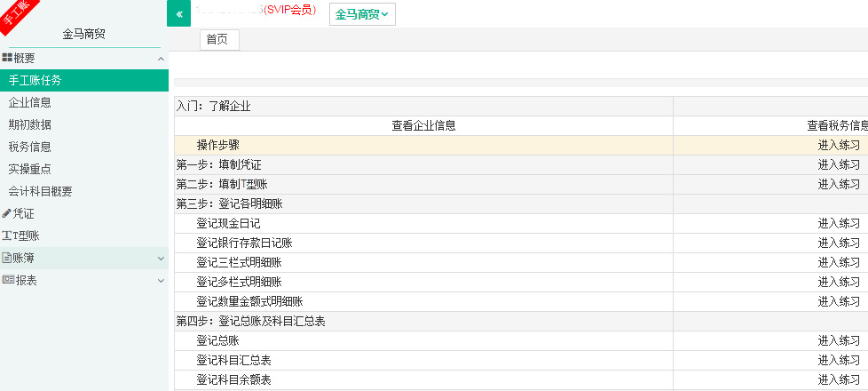Click the 凭证 pencil icon

click(7, 213)
